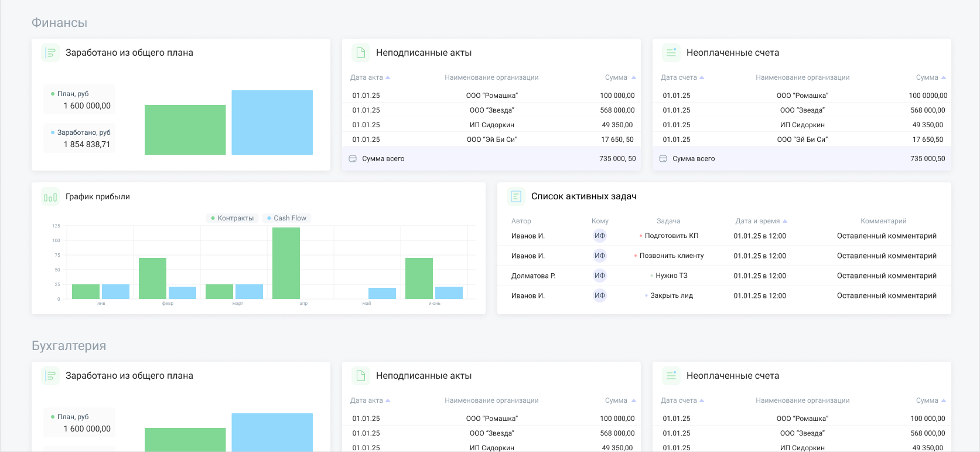This screenshot has height=452, width=980.
Task: Click the 'Финансы' section heading
Action: coord(59,23)
